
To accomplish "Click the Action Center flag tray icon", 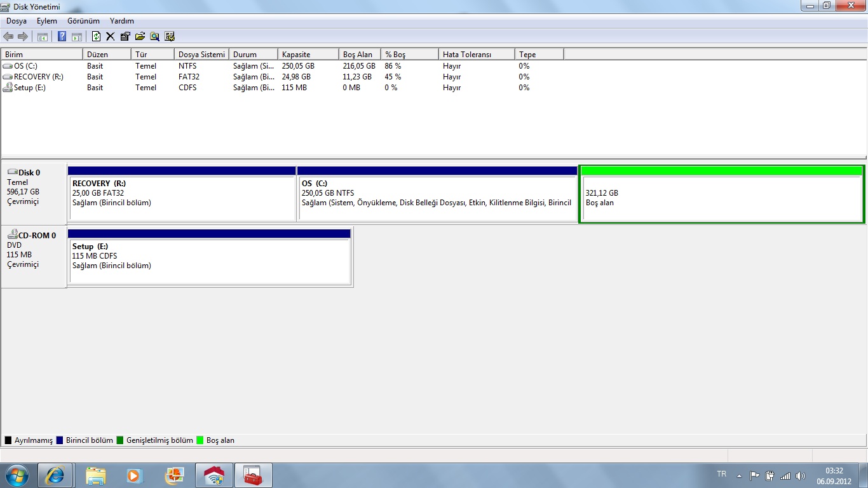I will [755, 475].
